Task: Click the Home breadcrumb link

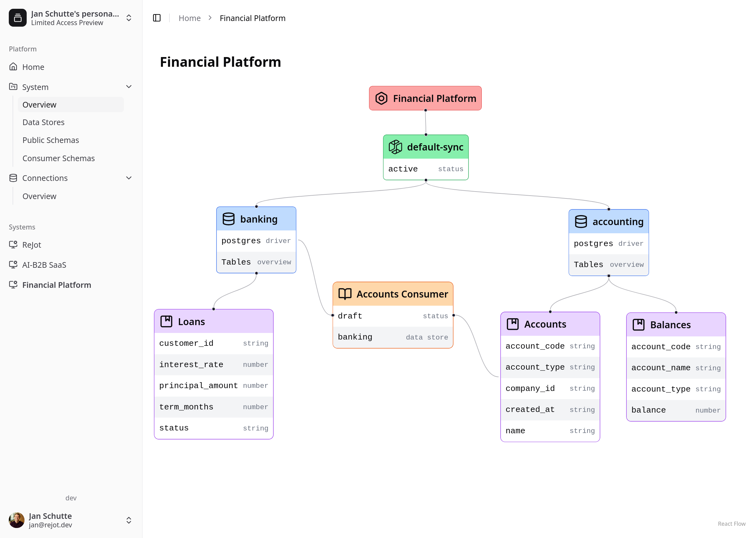Action: click(190, 18)
